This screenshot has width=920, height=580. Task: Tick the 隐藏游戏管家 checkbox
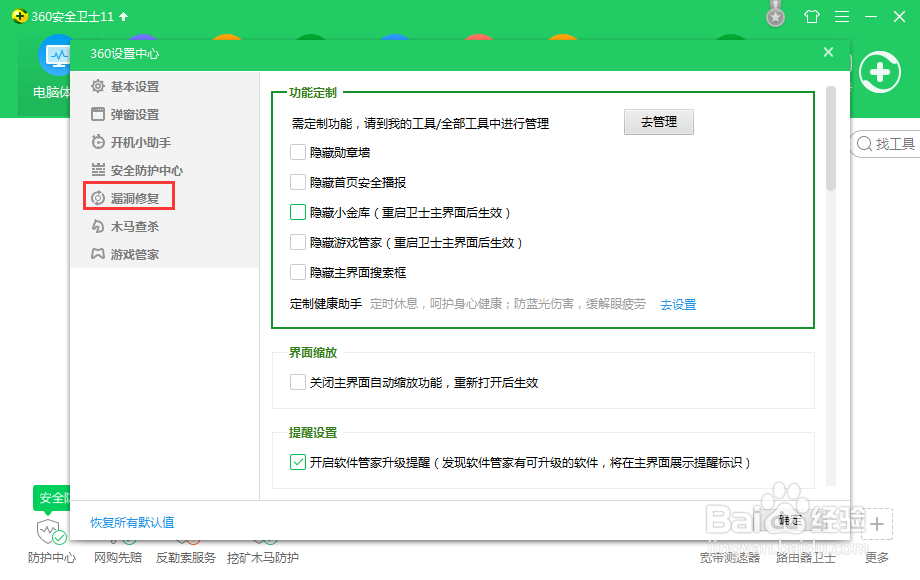tap(297, 242)
